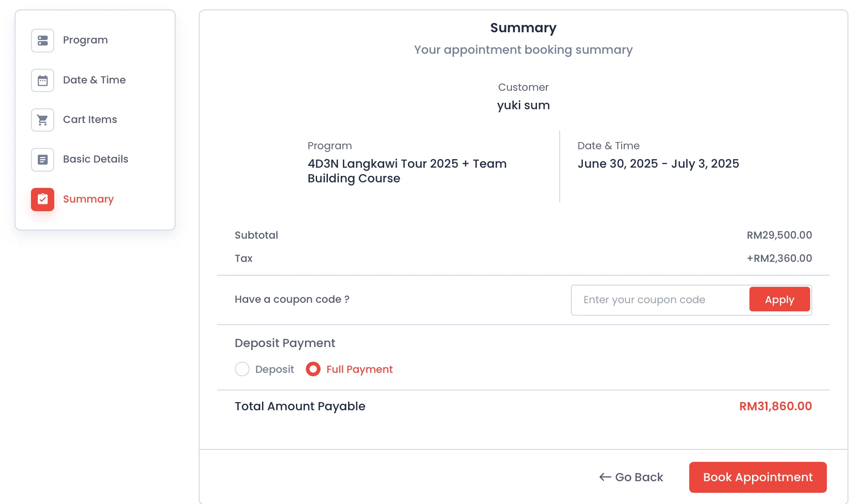The width and height of the screenshot is (857, 504).
Task: Switch to Date & Time step
Action: click(x=94, y=80)
